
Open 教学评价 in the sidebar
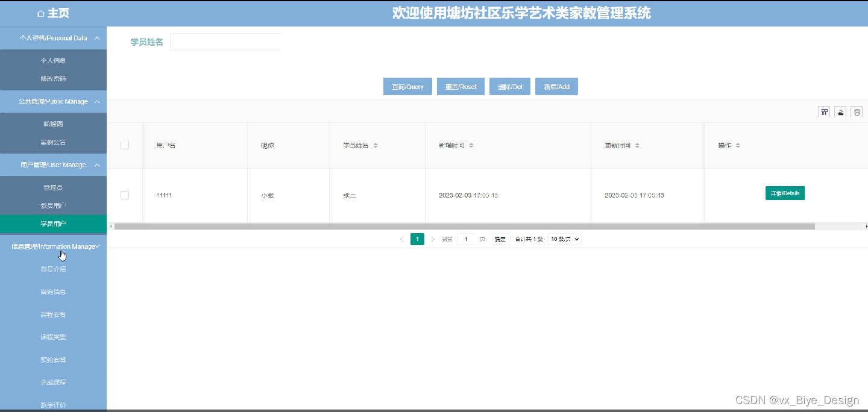[x=53, y=405]
